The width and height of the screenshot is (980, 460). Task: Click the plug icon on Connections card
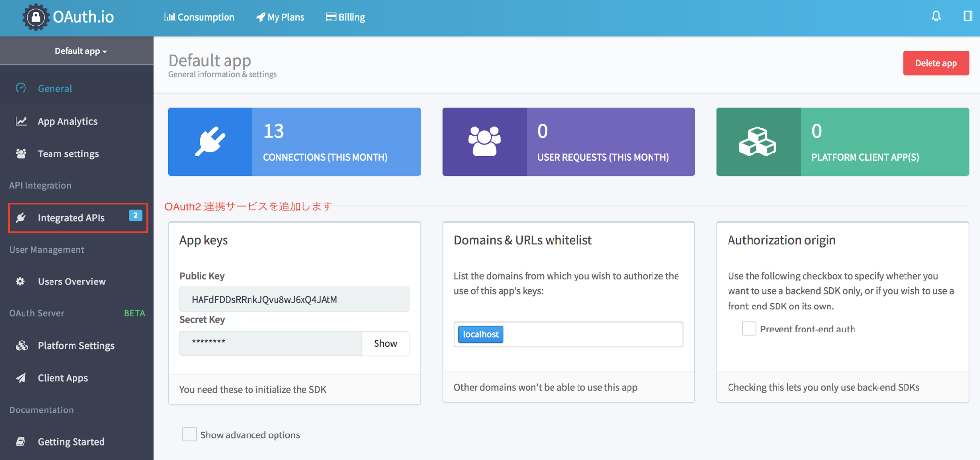pos(210,142)
